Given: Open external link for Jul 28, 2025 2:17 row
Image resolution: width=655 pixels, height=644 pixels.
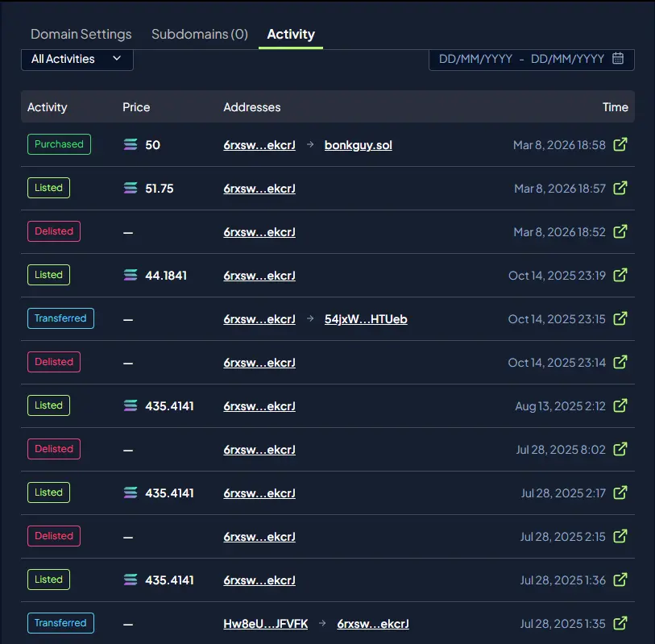Looking at the screenshot, I should [x=620, y=492].
